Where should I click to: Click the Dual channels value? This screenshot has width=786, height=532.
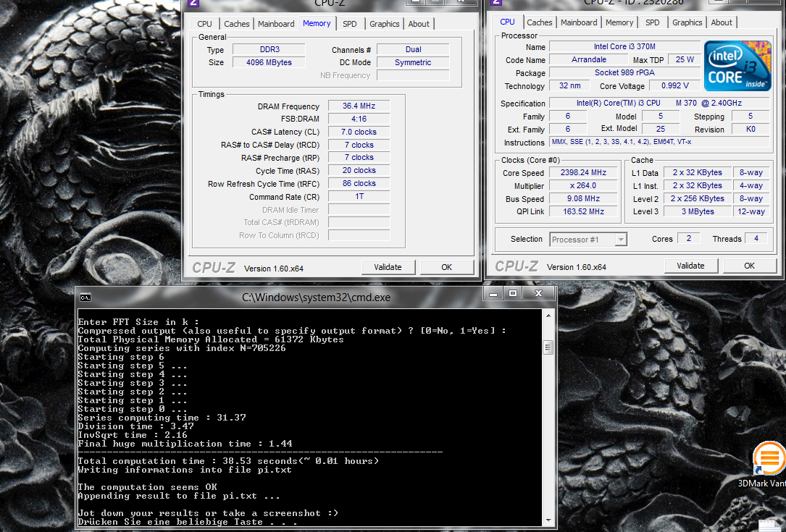click(x=413, y=49)
